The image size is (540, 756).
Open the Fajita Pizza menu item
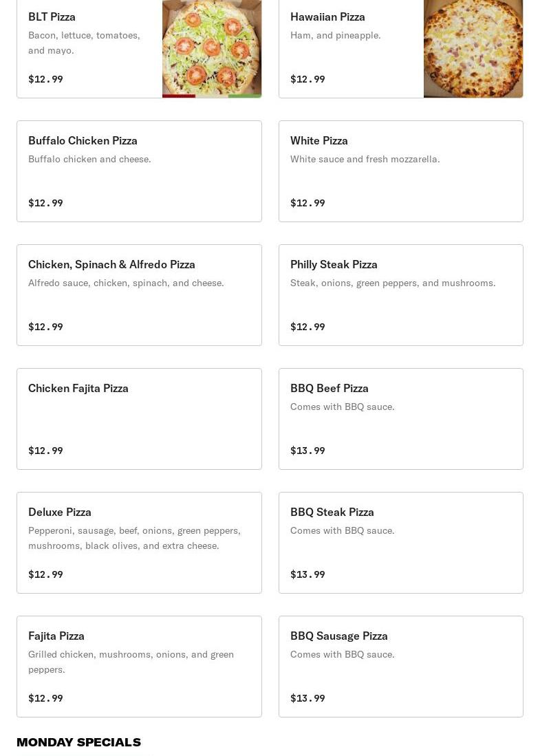(139, 667)
